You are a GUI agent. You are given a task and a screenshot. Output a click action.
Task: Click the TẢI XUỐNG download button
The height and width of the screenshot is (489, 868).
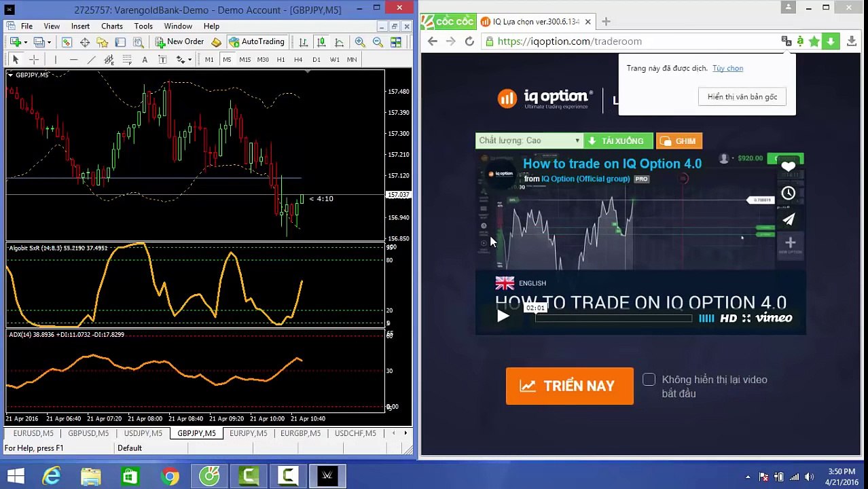pos(618,141)
